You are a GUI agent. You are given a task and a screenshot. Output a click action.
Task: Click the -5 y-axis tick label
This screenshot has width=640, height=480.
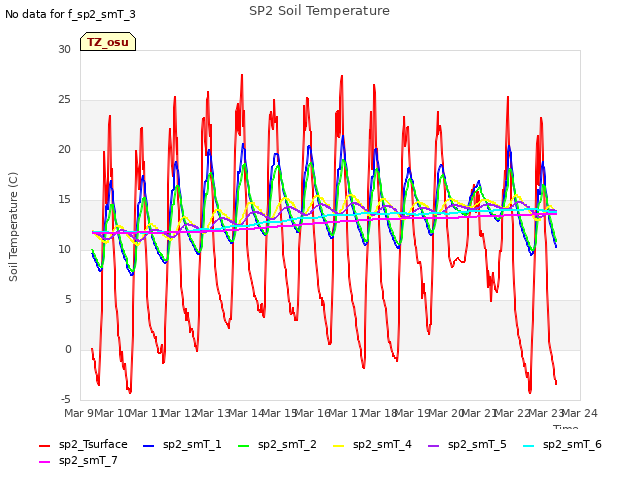(66, 399)
